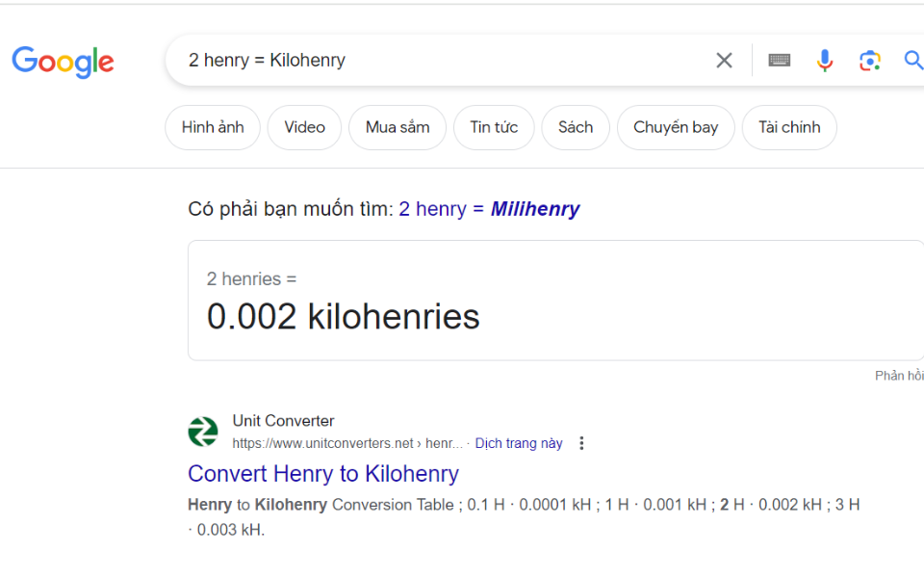This screenshot has height=578, width=924.
Task: Open the three-dot menu beside unitconverters.net
Action: pos(582,443)
